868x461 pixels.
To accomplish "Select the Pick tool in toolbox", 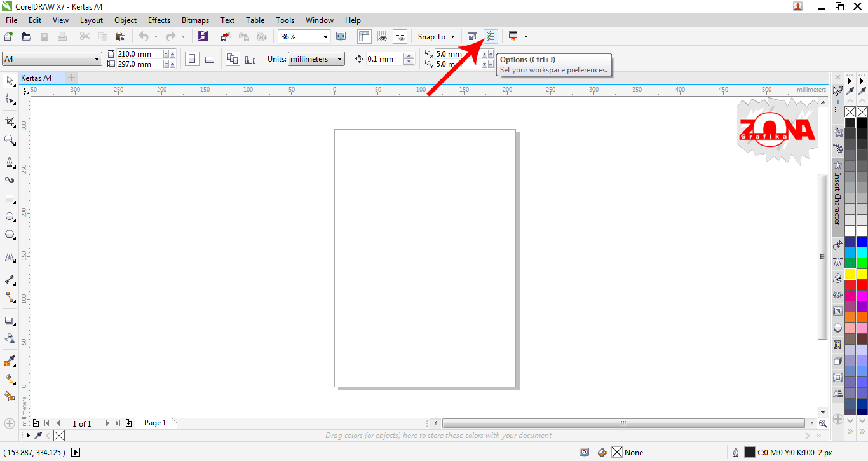I will (x=10, y=80).
